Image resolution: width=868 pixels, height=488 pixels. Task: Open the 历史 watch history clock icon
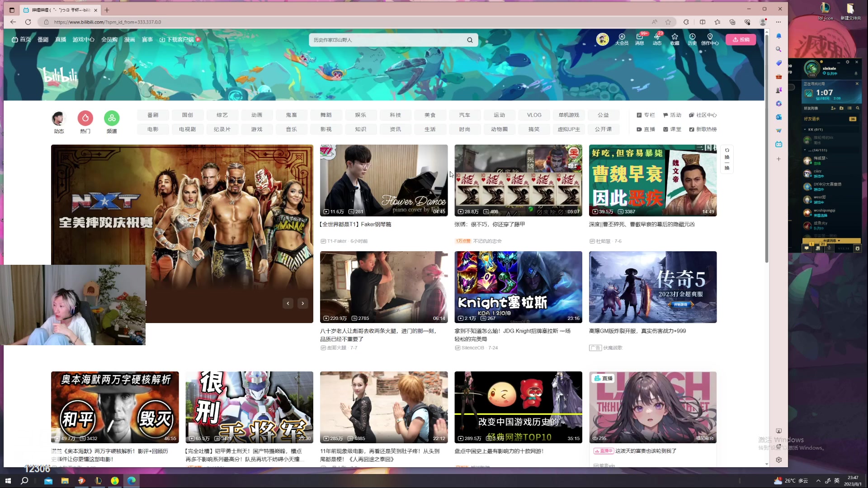click(x=692, y=39)
